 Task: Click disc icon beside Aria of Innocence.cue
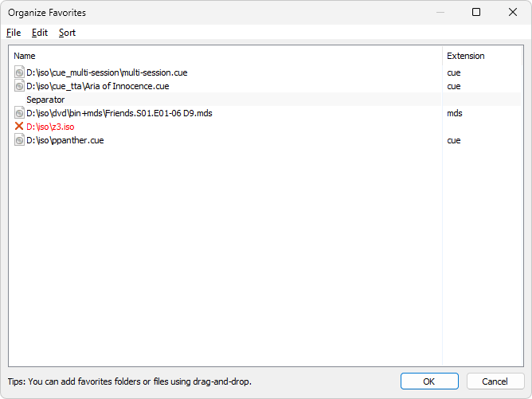pyautogui.click(x=20, y=86)
